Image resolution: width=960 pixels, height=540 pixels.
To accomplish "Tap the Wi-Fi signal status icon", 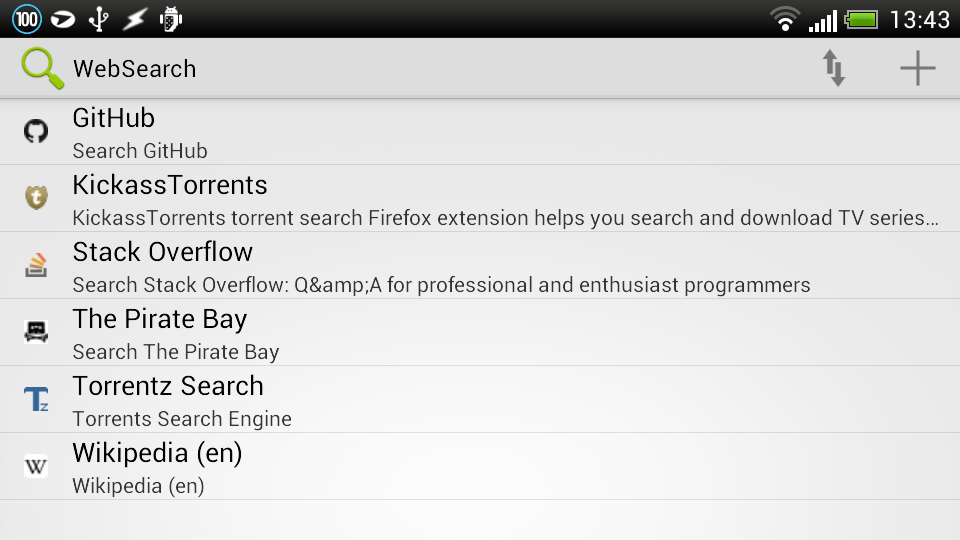I will 785,19.
